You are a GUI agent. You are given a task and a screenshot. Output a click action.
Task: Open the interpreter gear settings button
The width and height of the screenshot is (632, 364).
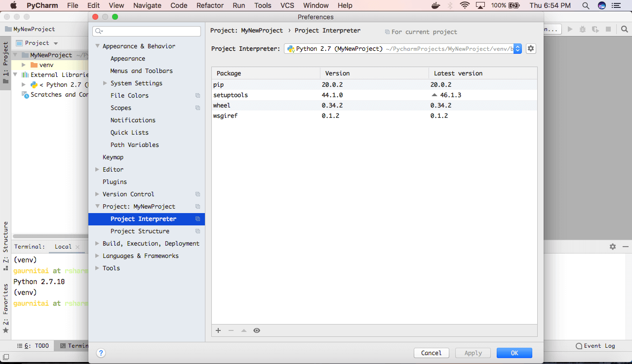(x=531, y=48)
